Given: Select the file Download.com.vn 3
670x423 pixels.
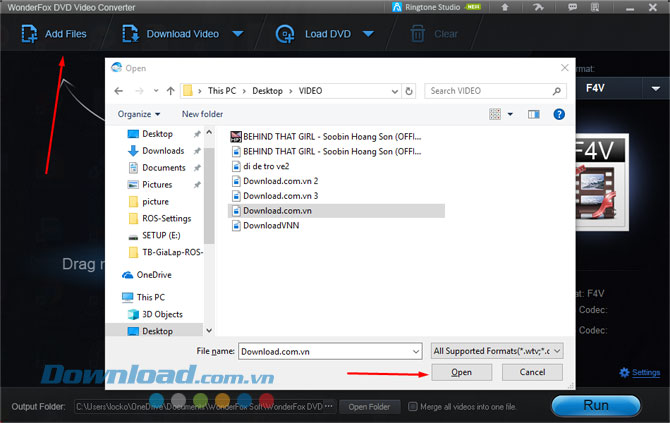Looking at the screenshot, I should click(275, 196).
